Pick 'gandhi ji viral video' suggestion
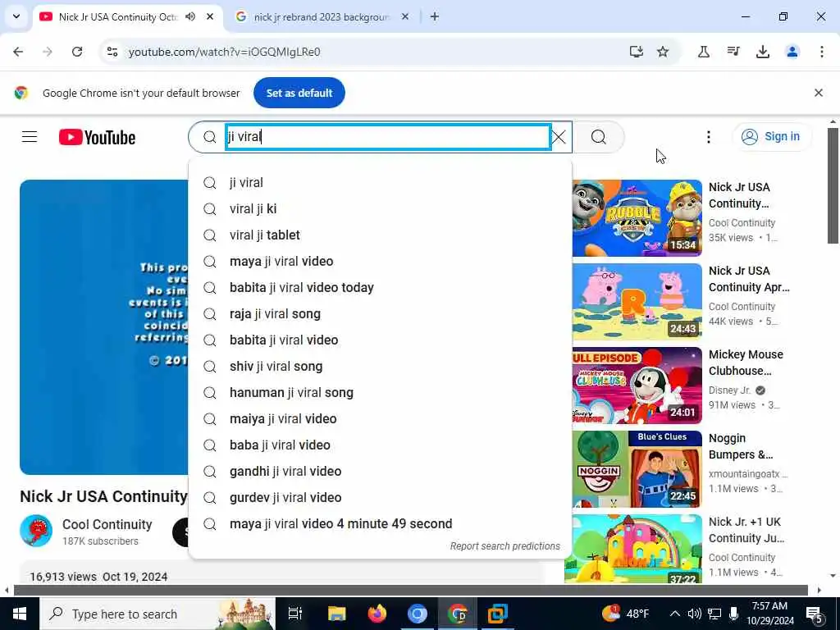Screen dimensions: 840x630 tap(381, 472)
